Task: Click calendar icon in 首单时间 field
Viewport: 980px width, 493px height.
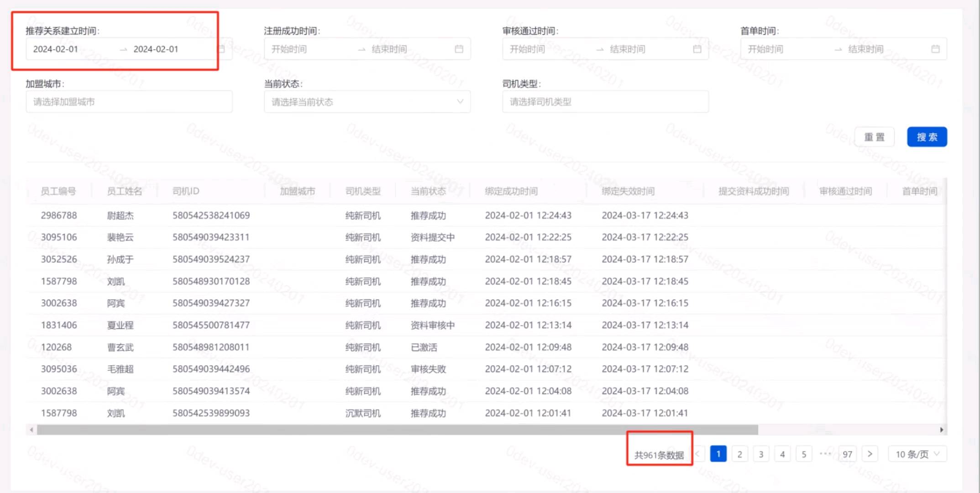Action: click(935, 49)
